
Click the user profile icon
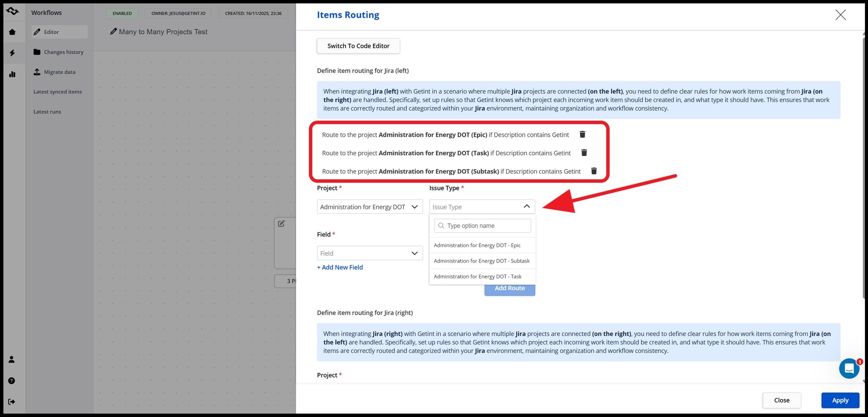click(x=12, y=359)
